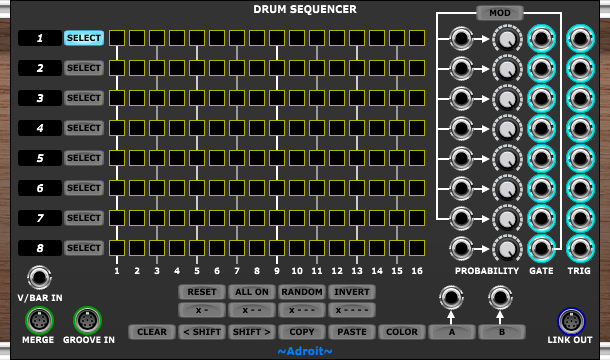Click the COLOR button

pyautogui.click(x=402, y=332)
